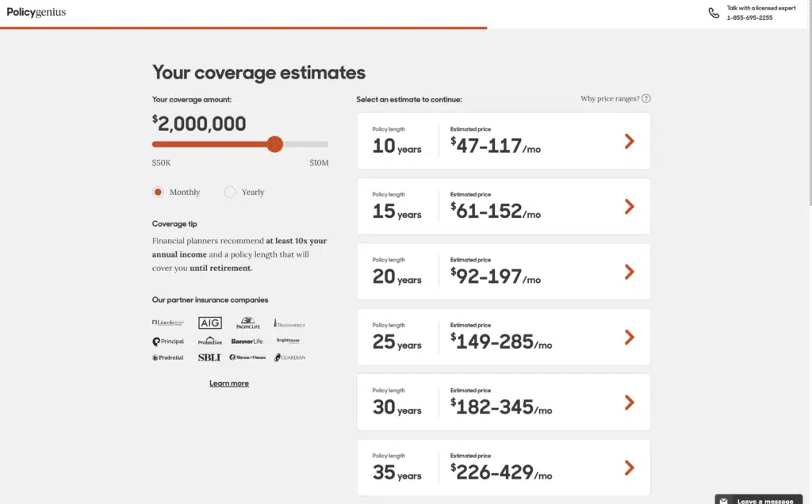
Task: Click the AIG partner logo
Action: click(x=210, y=323)
